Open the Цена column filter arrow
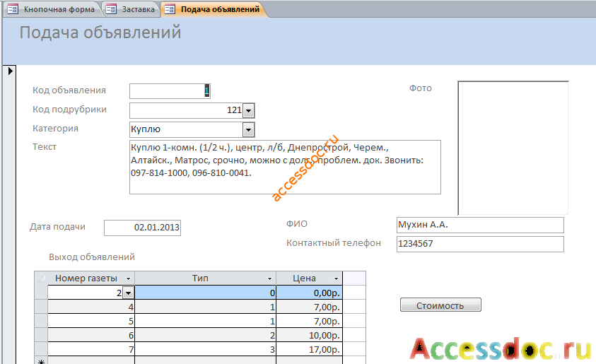The image size is (596, 364). [x=336, y=278]
